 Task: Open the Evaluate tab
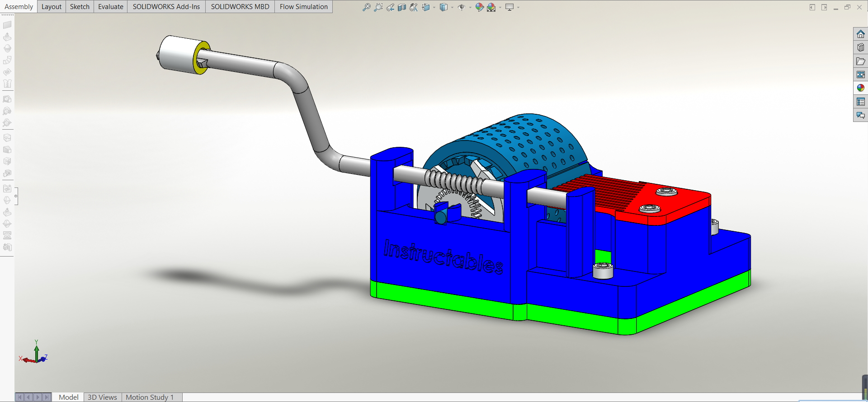111,7
